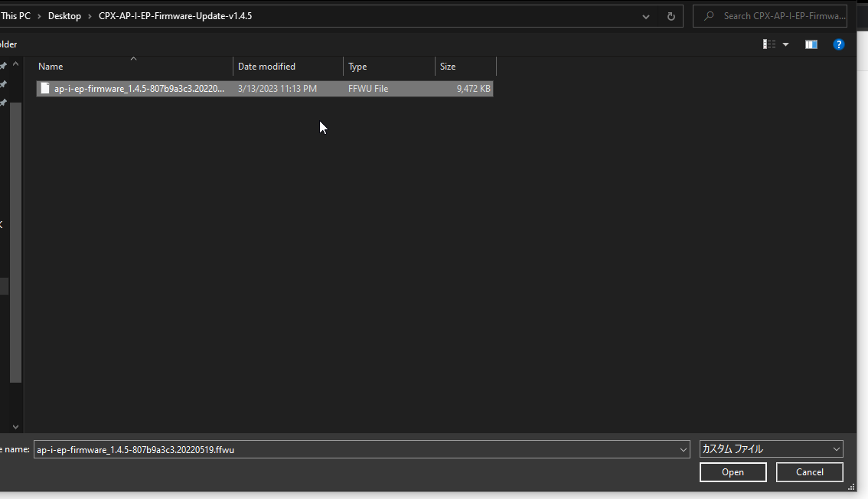Screen dimensions: 868x499
Task: Click the Cancel button
Action: point(809,472)
